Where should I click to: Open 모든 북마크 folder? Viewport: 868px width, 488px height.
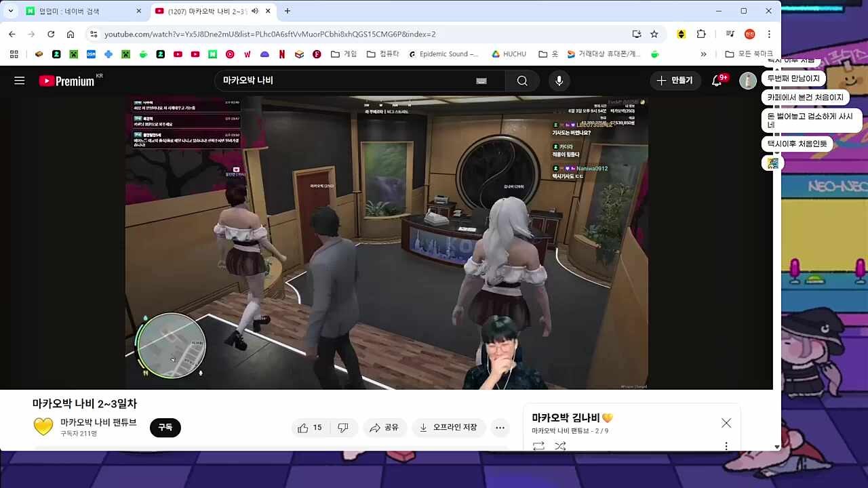(x=749, y=54)
